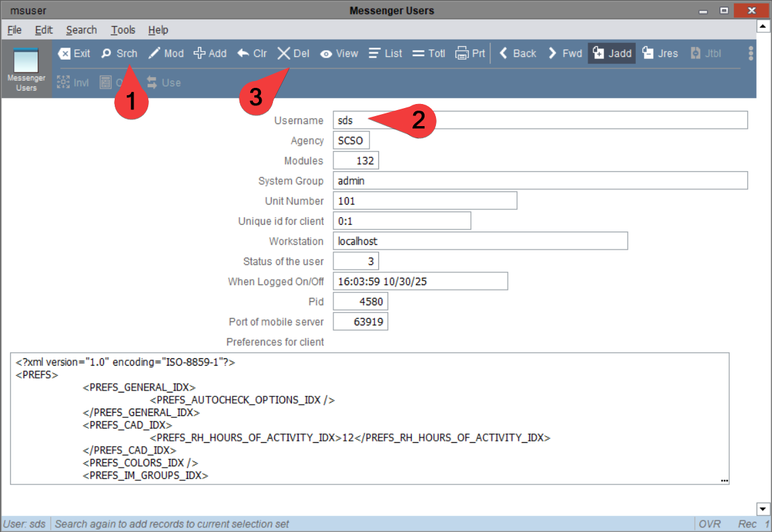Go Back to previous record
This screenshot has width=772, height=532.
click(517, 53)
